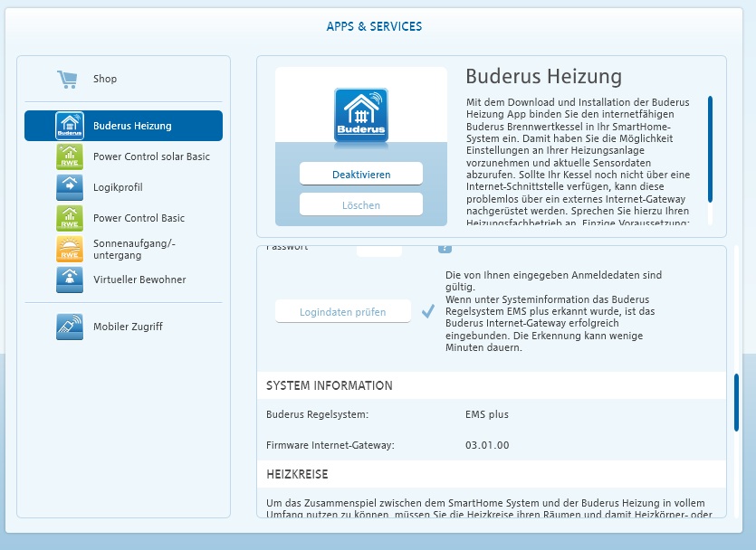Click the Buderus Heizung sidebar icon
Screen dimensions: 756x550
point(70,126)
